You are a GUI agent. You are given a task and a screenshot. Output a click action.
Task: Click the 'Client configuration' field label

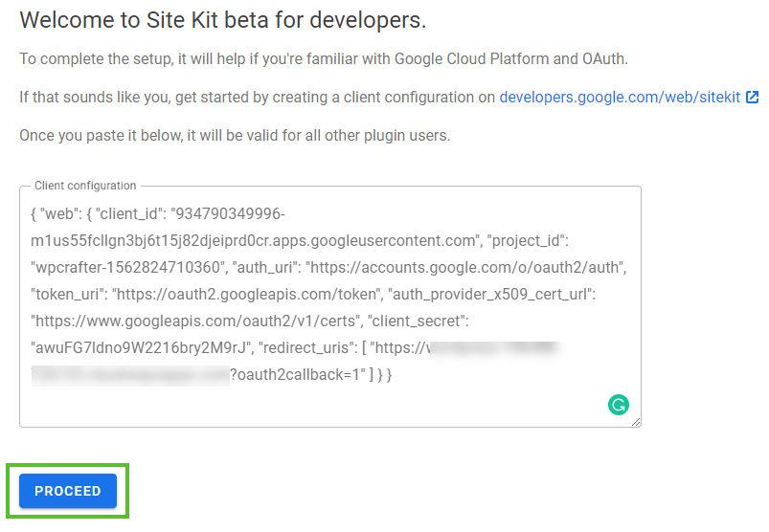(85, 186)
